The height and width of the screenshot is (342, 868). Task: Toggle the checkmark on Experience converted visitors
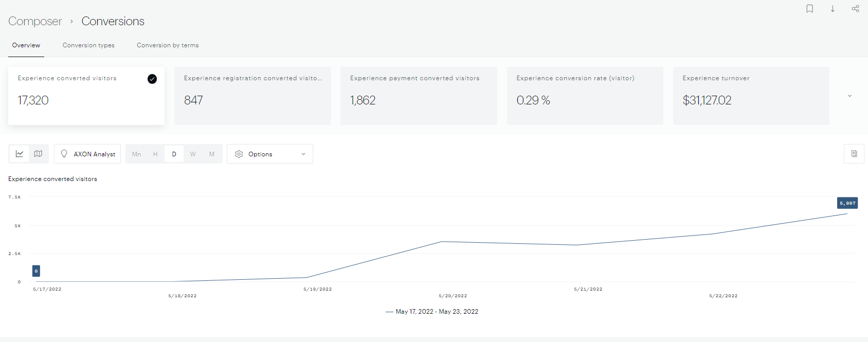coord(152,79)
